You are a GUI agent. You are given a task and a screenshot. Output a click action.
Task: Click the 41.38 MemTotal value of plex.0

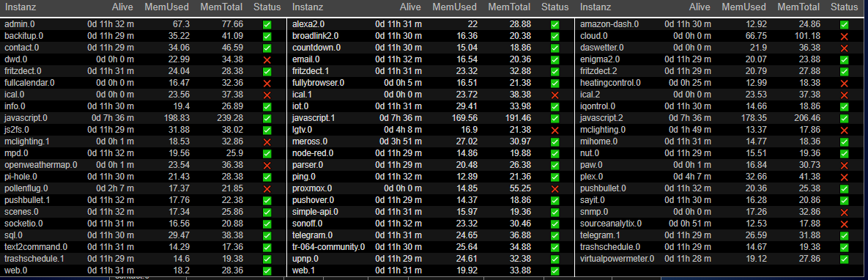pos(809,177)
